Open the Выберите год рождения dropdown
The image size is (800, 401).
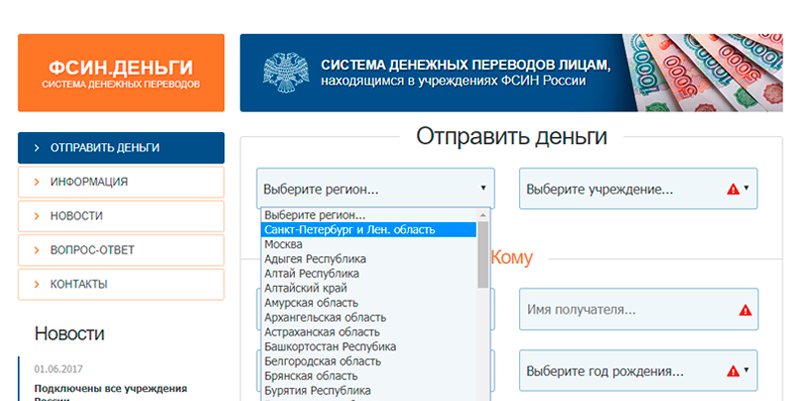click(638, 370)
